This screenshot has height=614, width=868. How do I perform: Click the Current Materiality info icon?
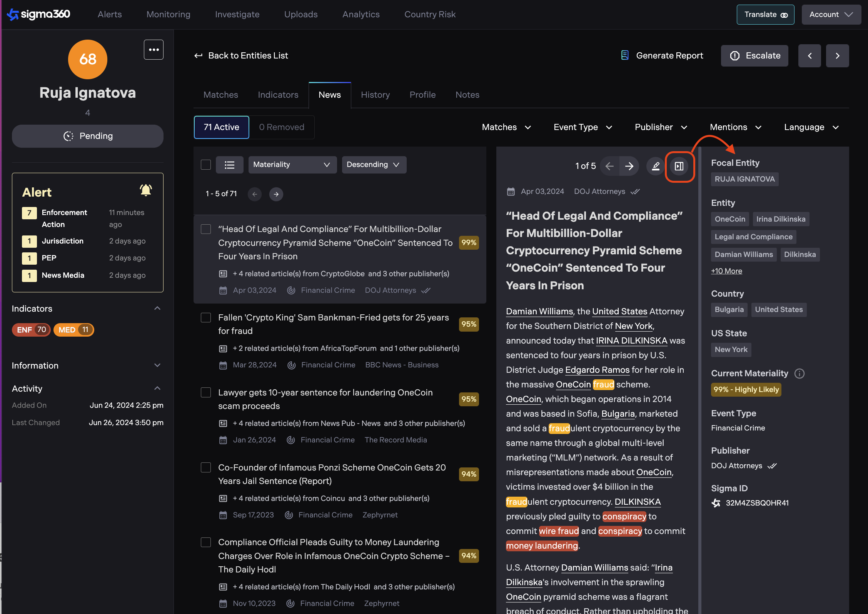pos(800,374)
